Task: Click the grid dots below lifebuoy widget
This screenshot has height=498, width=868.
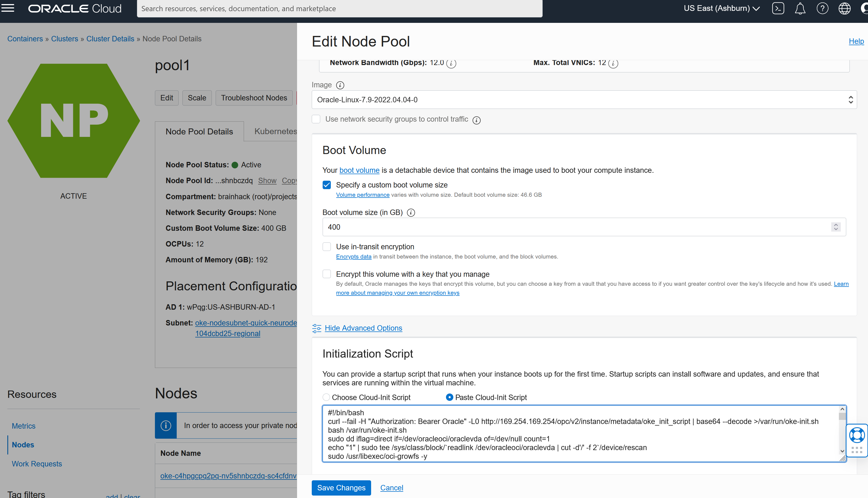Action: coord(857,450)
